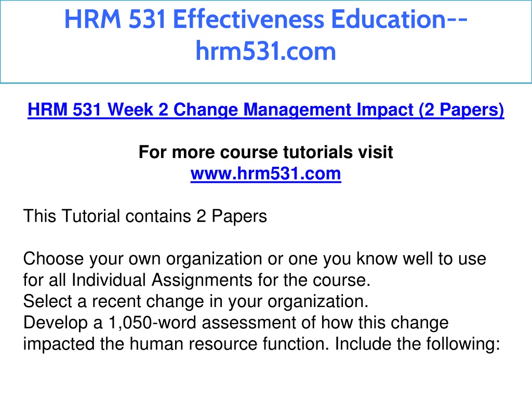Click the 'This Tutorial contains 2 Papers' line
The image size is (532, 399).
(145, 216)
